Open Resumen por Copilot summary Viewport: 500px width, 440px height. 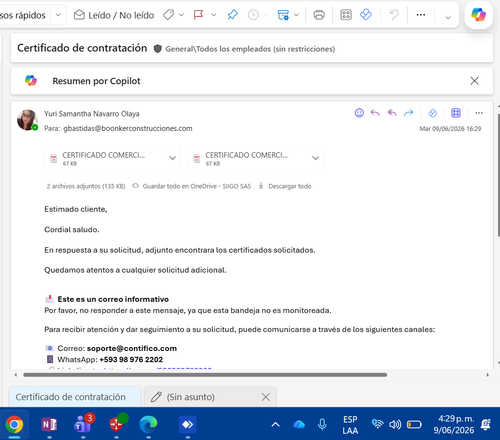point(96,81)
